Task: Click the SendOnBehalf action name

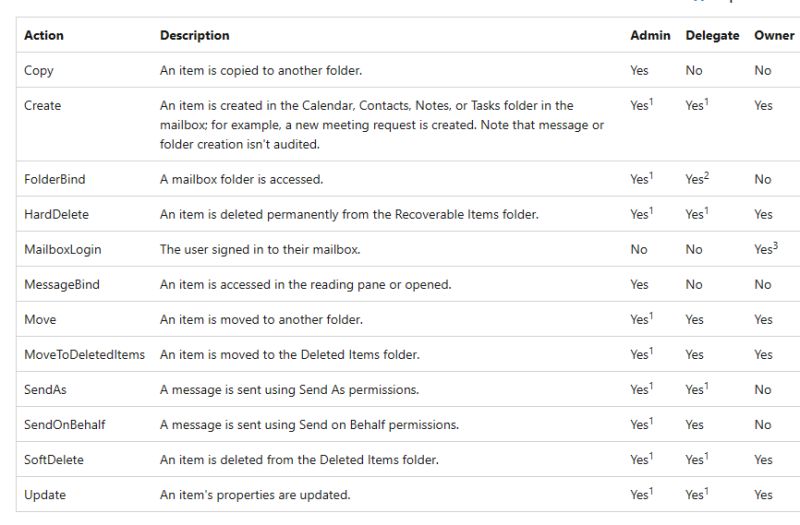Action: (65, 425)
